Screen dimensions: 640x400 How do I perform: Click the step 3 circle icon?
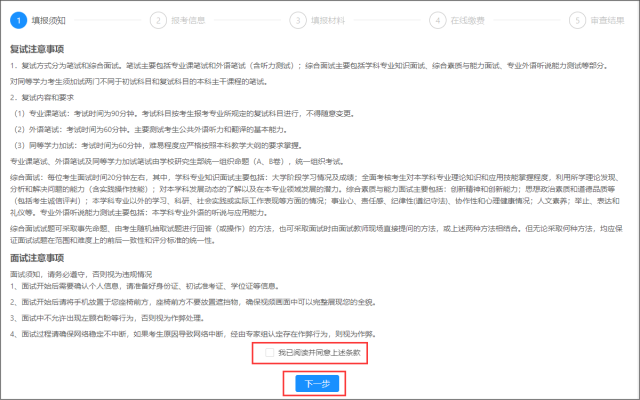point(297,18)
